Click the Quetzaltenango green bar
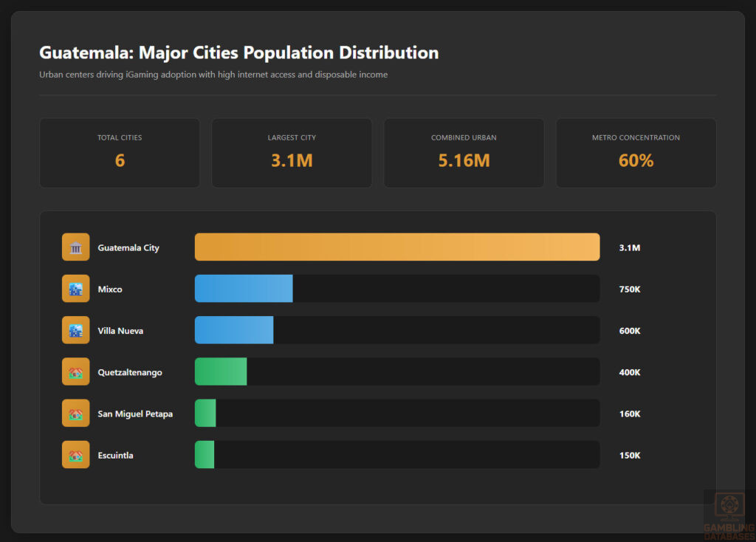756x542 pixels. point(220,371)
